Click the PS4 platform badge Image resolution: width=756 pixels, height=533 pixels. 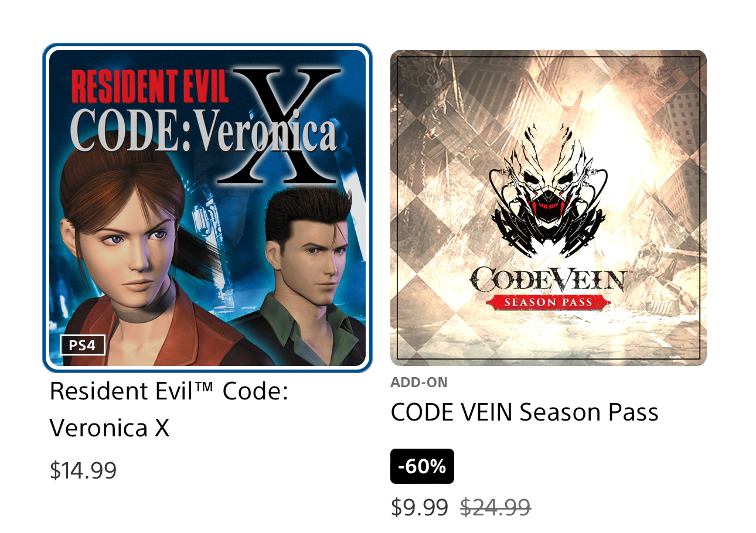point(82,345)
